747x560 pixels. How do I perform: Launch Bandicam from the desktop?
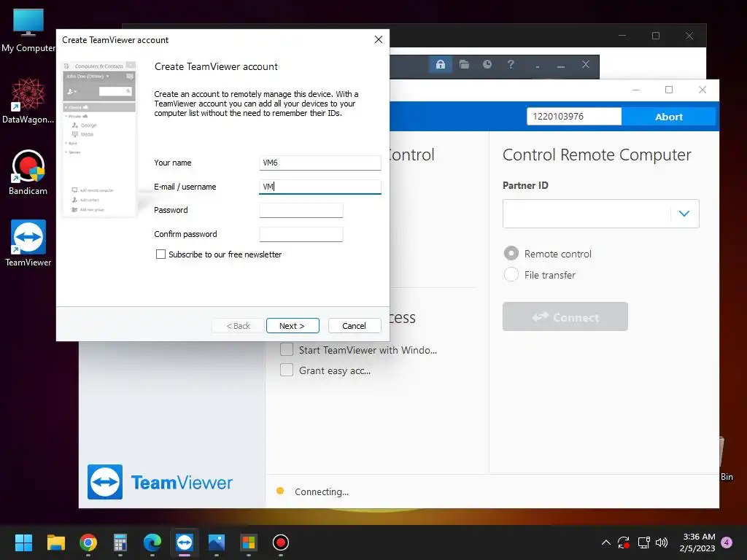[28, 172]
